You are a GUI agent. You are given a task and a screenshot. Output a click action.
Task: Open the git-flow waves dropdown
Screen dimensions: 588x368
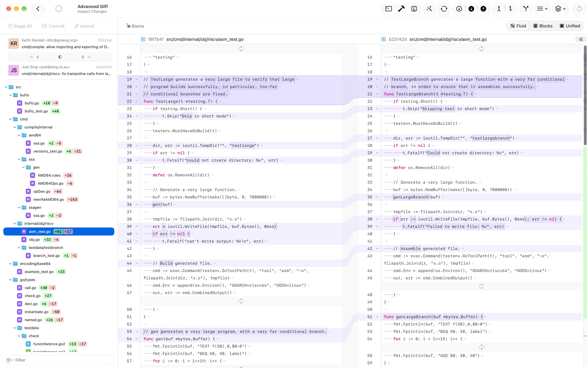pos(542,9)
